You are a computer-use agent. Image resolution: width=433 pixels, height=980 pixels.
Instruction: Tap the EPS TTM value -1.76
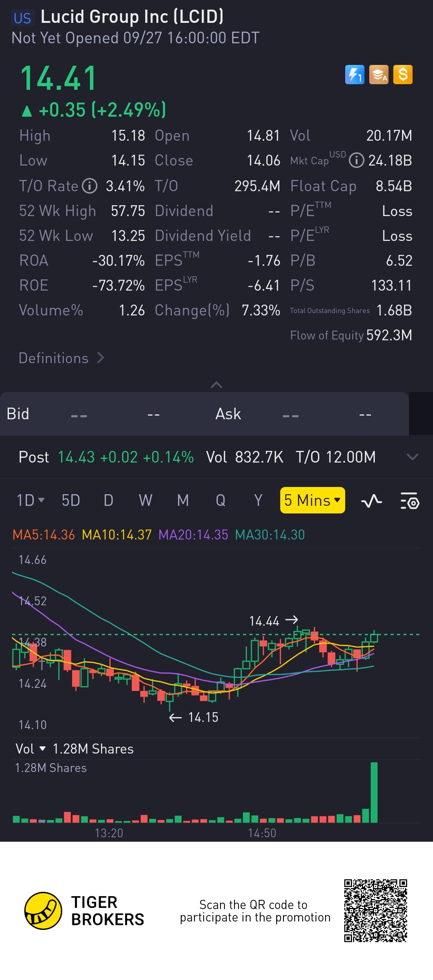click(264, 261)
